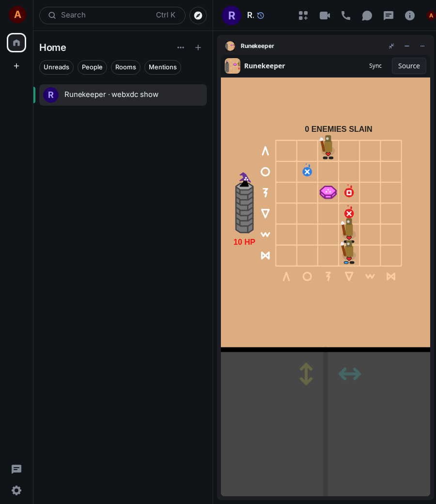Click the Source button
The width and height of the screenshot is (436, 504).
pos(409,66)
